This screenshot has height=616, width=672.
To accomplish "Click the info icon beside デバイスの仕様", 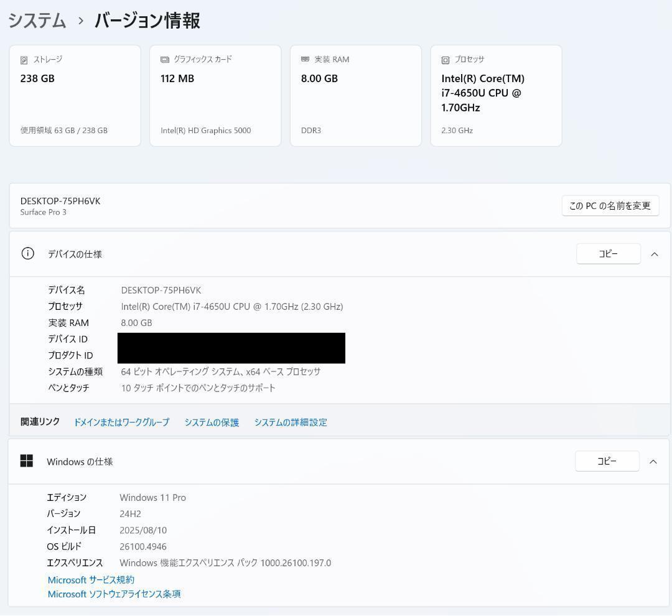I will click(27, 254).
